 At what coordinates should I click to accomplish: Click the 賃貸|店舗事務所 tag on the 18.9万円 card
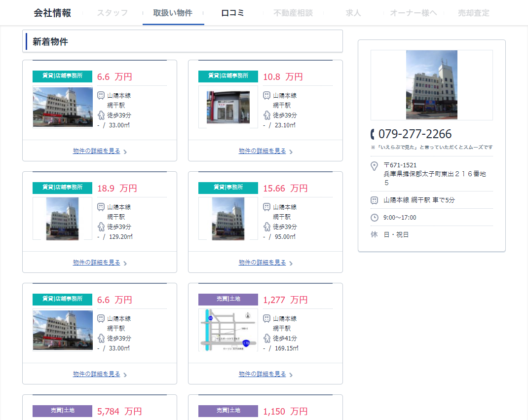(62, 188)
